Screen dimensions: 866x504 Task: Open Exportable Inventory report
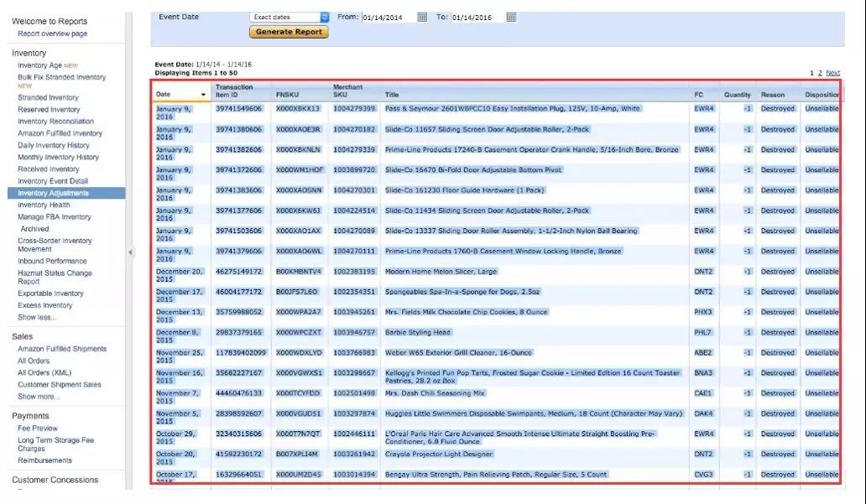coord(50,294)
